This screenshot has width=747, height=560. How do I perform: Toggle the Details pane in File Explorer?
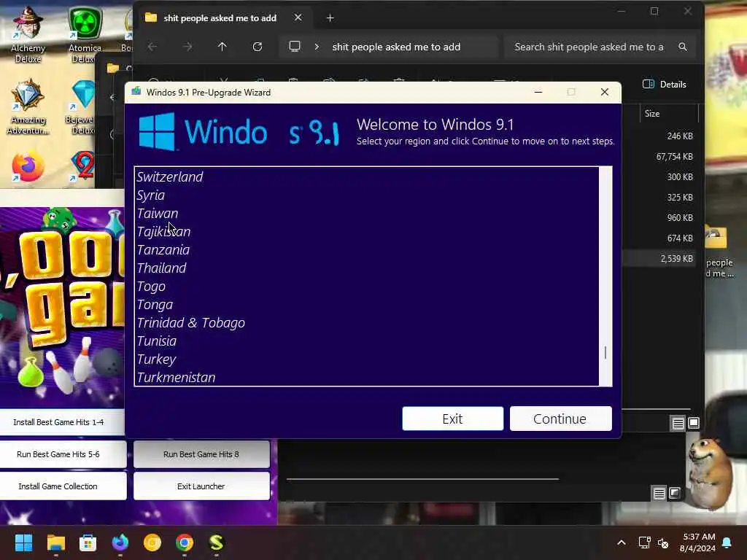pyautogui.click(x=665, y=85)
